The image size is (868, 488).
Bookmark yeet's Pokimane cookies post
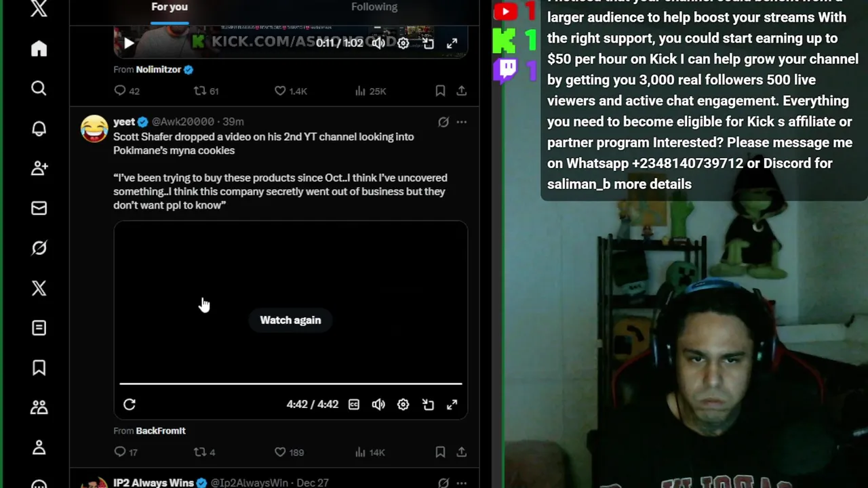pyautogui.click(x=440, y=452)
